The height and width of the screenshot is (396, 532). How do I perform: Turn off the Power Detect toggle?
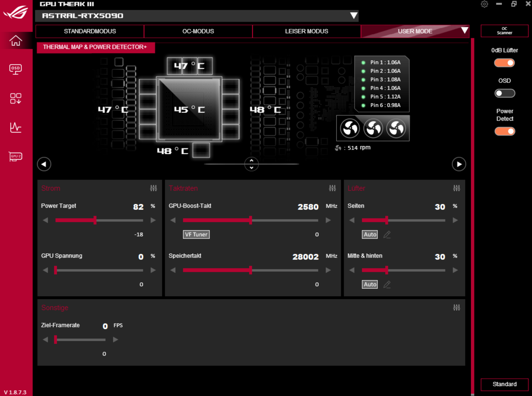(x=504, y=131)
